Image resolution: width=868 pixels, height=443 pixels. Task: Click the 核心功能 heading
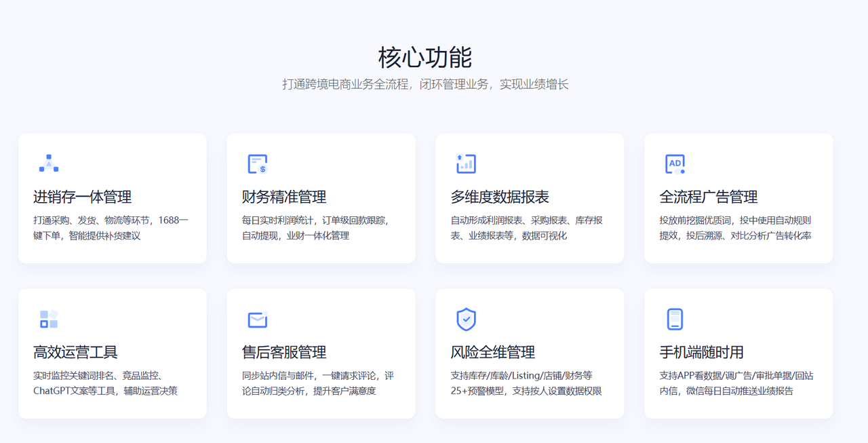click(x=425, y=58)
